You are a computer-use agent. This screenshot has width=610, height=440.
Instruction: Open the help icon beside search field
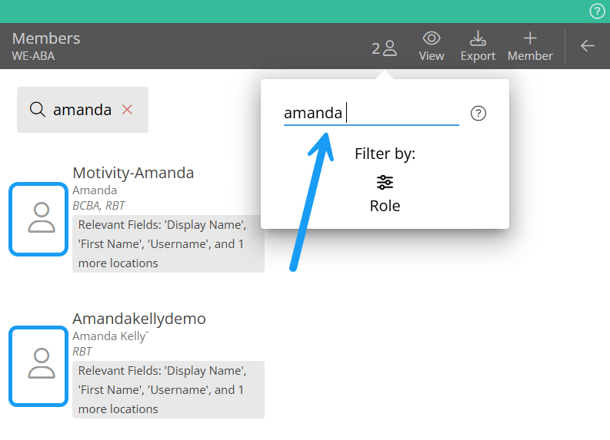click(478, 113)
